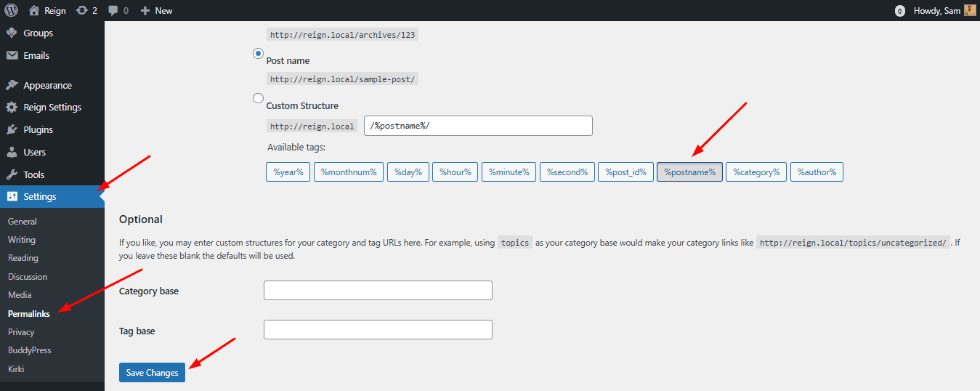Open the Plugins menu
The height and width of the screenshot is (391, 980).
tap(38, 129)
